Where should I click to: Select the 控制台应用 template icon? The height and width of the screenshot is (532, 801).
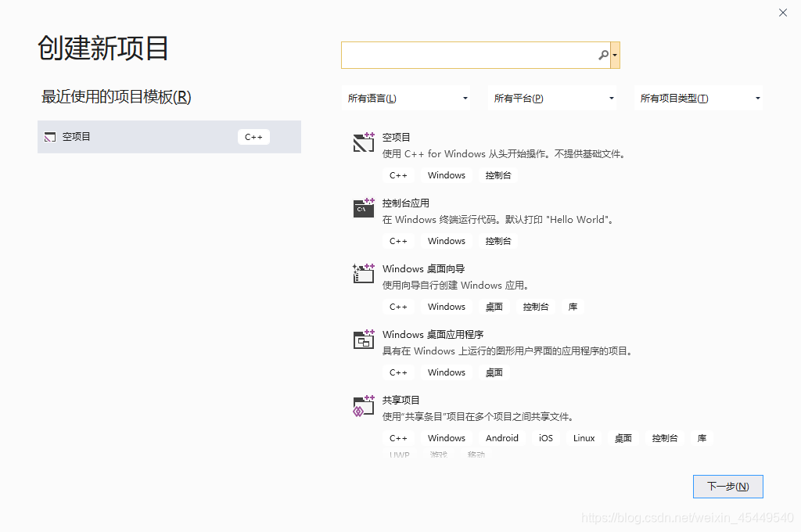tap(363, 208)
